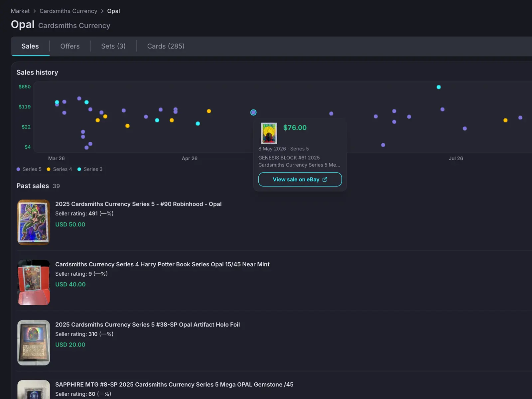Click the USD 50.00 price
532x399 pixels.
point(70,224)
